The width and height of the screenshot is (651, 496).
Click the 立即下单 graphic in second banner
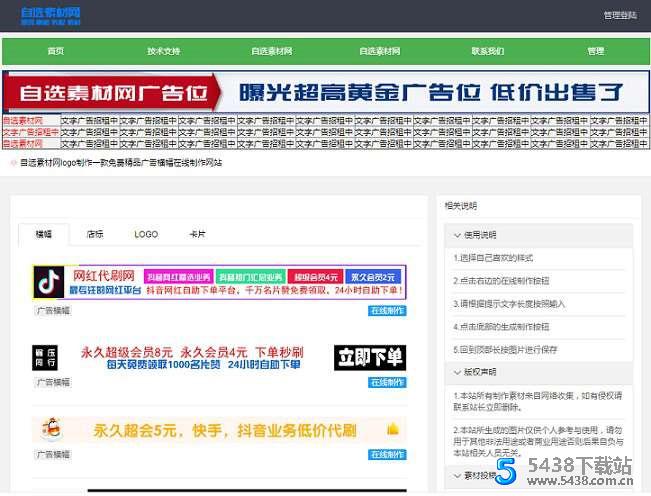[x=370, y=358]
